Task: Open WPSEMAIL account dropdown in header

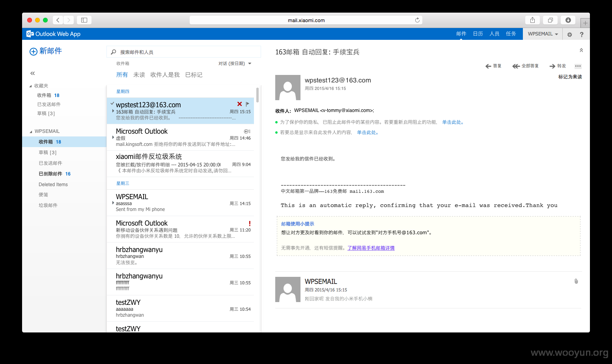Action: pos(543,34)
